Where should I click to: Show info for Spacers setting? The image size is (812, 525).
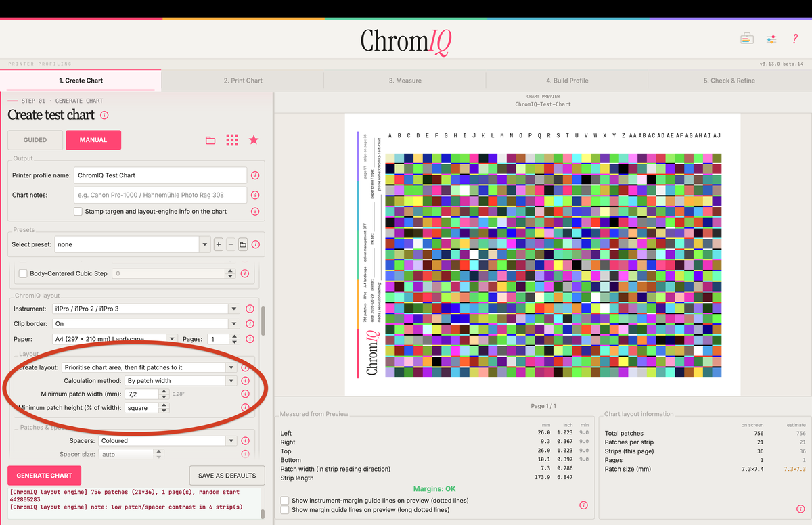(245, 440)
